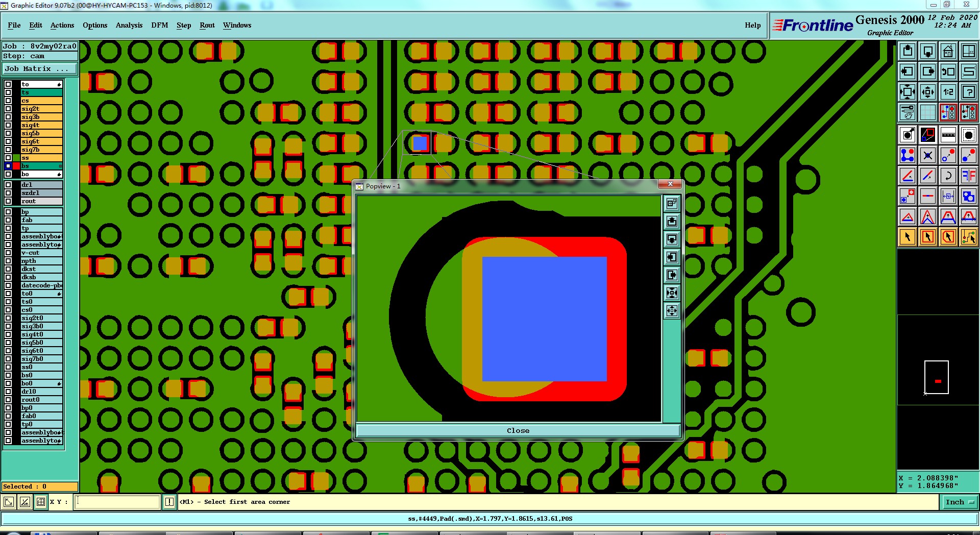980x535 pixels.
Task: Click the Job Matrix button
Action: 40,68
